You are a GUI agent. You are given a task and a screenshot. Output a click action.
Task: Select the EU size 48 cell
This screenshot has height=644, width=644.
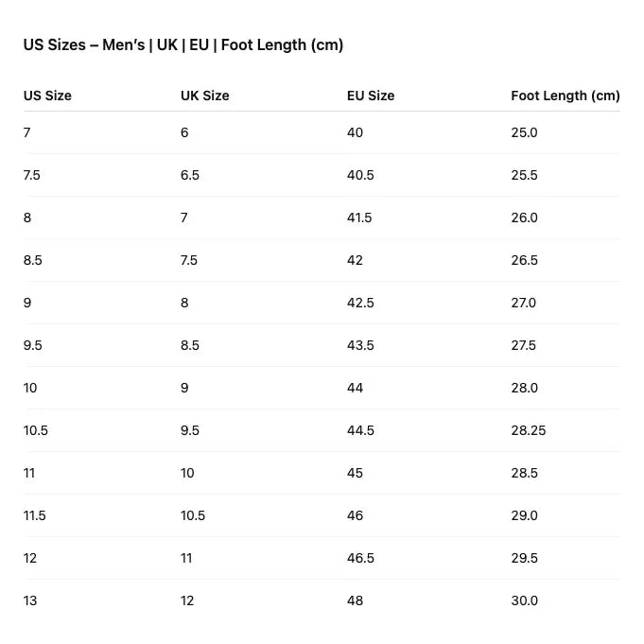coord(355,600)
